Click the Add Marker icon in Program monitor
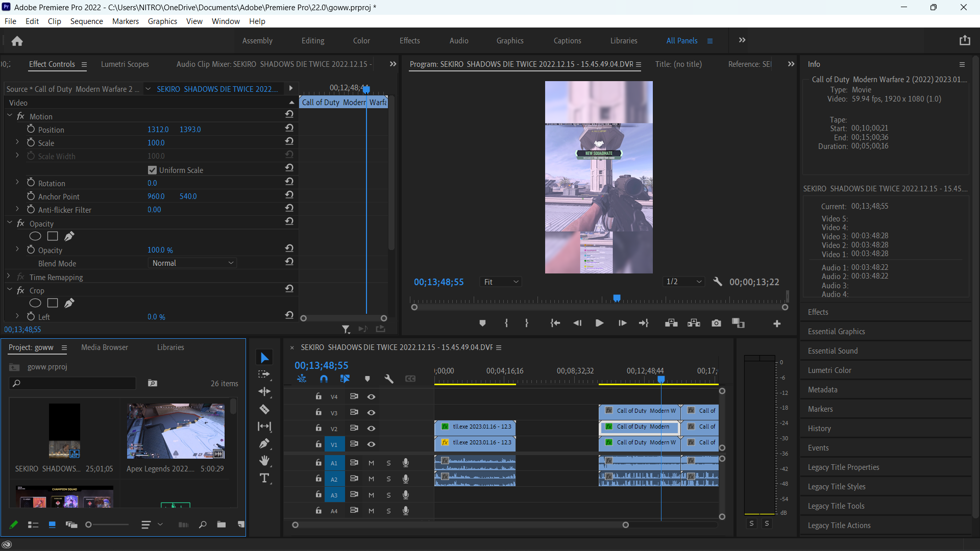The height and width of the screenshot is (551, 980). [x=482, y=323]
